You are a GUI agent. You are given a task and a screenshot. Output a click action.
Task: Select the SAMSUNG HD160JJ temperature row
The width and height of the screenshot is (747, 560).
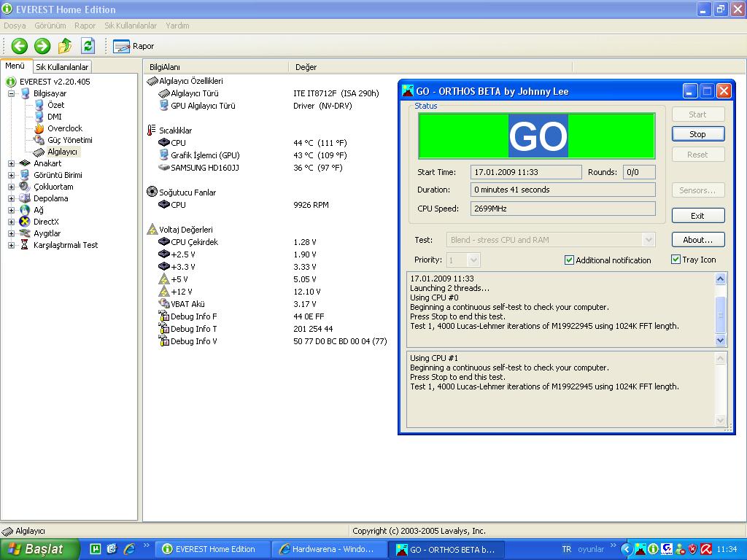click(251, 168)
